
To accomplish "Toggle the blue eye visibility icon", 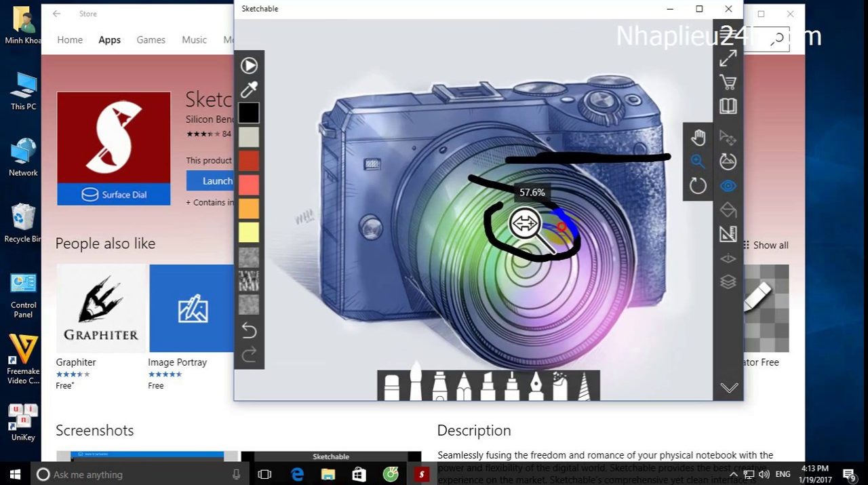I will coord(728,186).
